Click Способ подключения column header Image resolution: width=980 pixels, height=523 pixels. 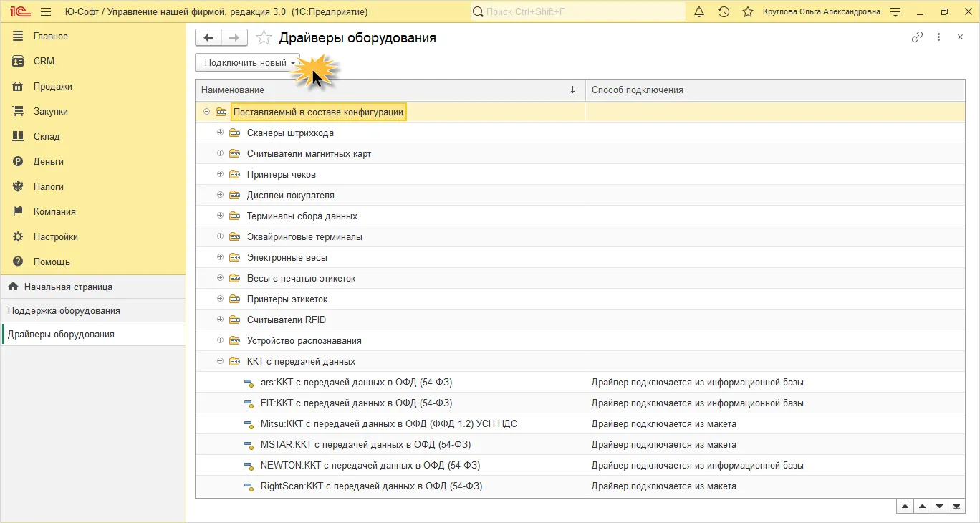[x=776, y=90]
